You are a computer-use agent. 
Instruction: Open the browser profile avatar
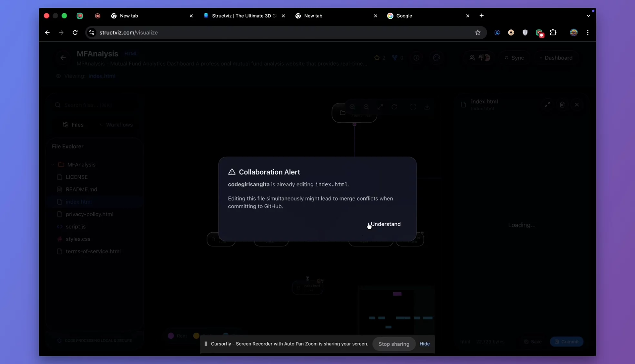pyautogui.click(x=573, y=33)
